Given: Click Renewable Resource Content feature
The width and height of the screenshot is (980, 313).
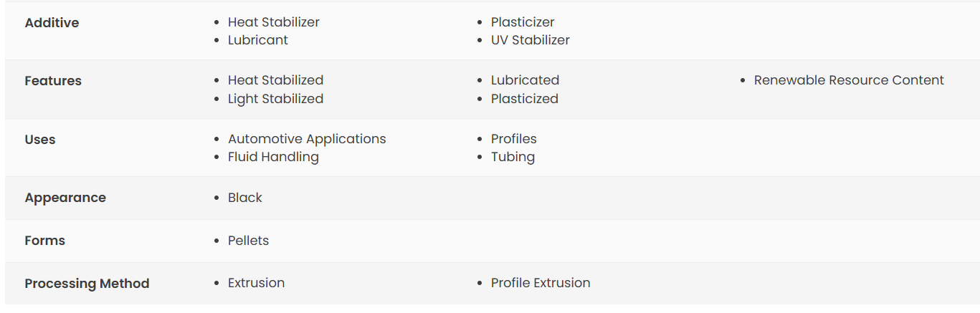Looking at the screenshot, I should pyautogui.click(x=849, y=80).
